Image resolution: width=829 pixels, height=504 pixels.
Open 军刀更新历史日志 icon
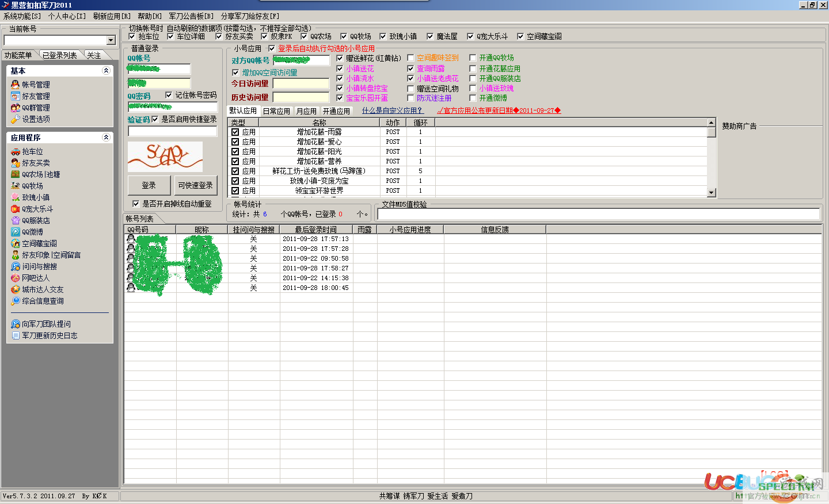[x=16, y=335]
